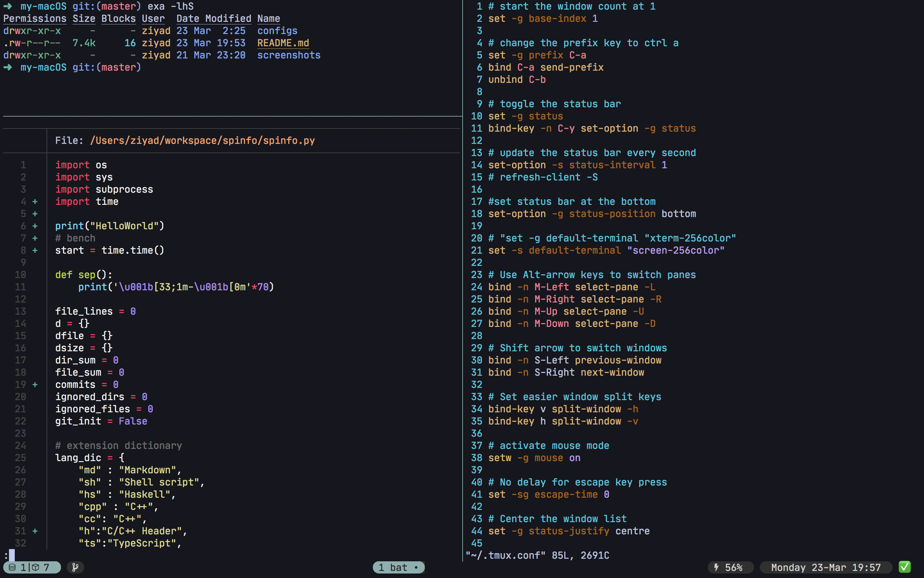Click the spinfo.py file path in bat header

(202, 140)
